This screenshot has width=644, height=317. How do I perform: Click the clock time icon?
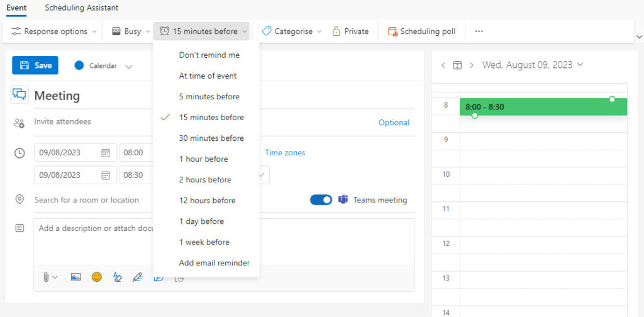(19, 153)
